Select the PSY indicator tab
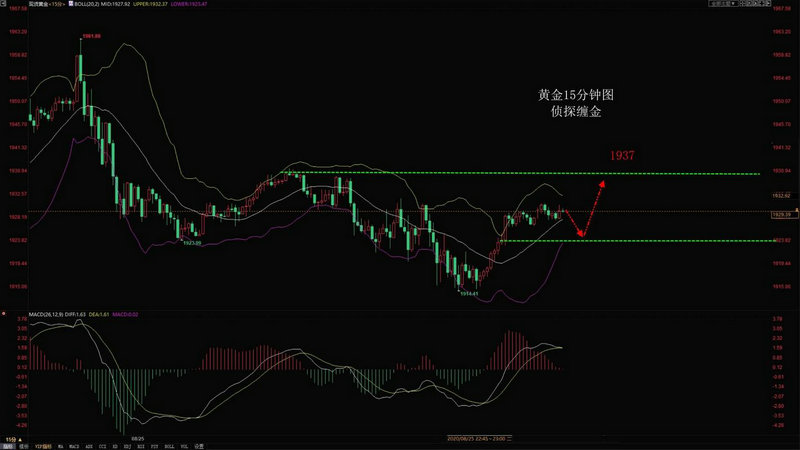This screenshot has height=450, width=800. [154, 446]
